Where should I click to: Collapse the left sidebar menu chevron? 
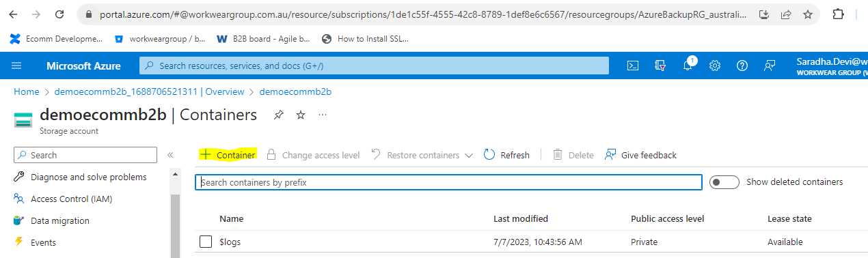coord(170,155)
